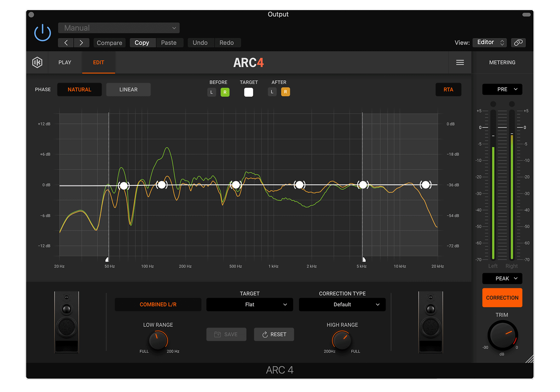Click the high range limit marker at 5 kHz
Screen dimensions: 560x392
coord(363,259)
